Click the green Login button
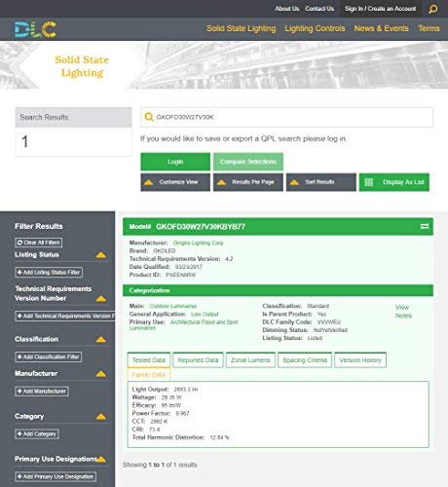Screen dimensions: 448x487 (x=175, y=162)
